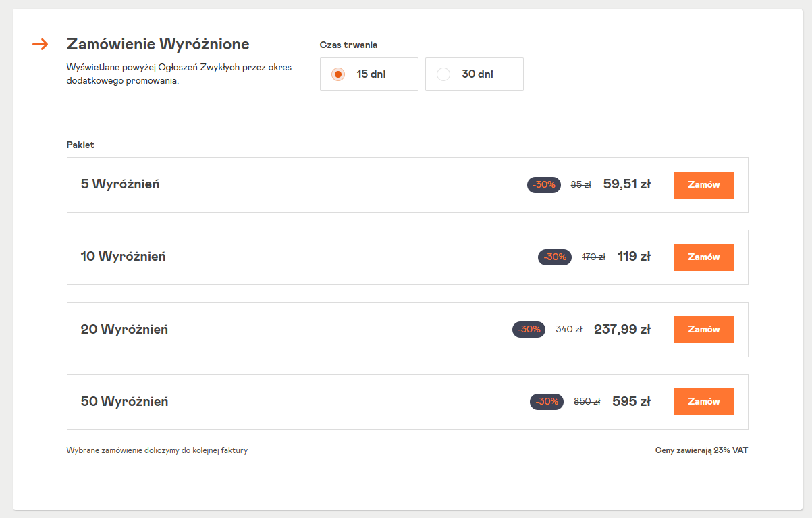Click the 10 Wyróżnień package title
The width and height of the screenshot is (812, 518).
click(123, 257)
